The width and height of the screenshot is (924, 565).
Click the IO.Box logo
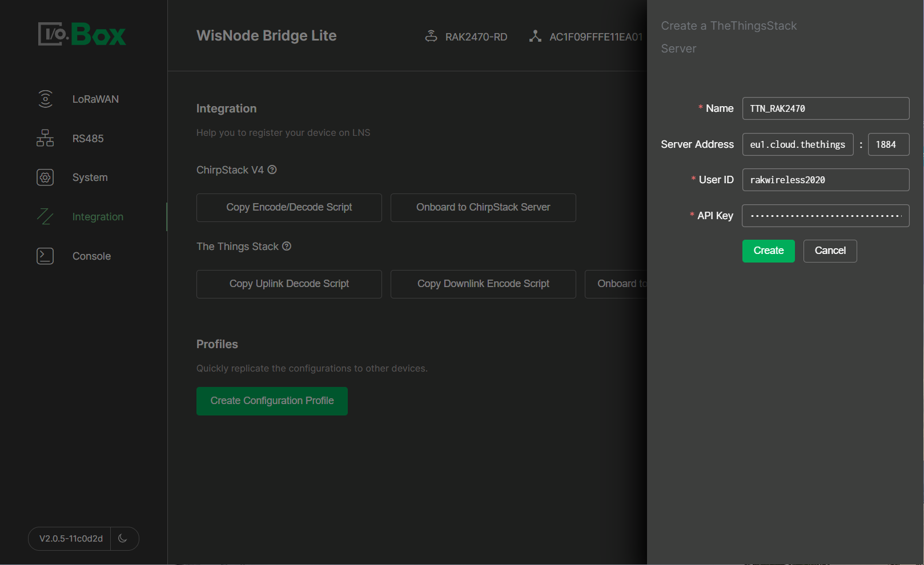coord(82,34)
